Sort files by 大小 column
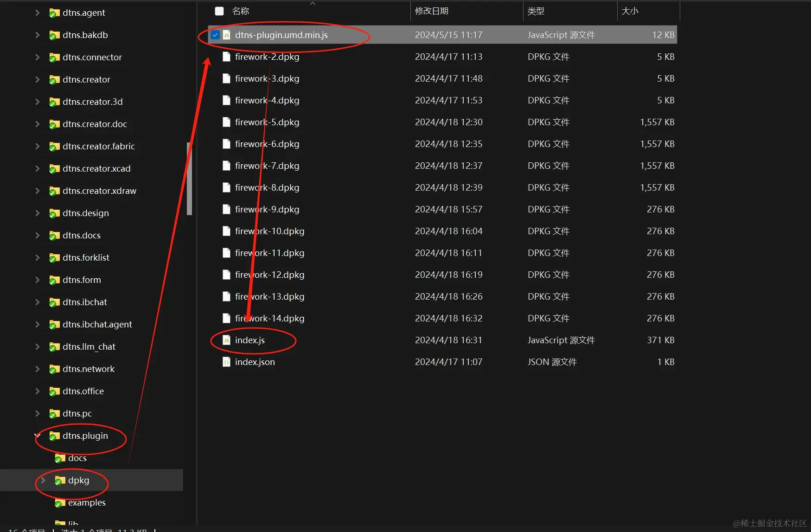Screen dimensions: 811x532 coord(630,11)
